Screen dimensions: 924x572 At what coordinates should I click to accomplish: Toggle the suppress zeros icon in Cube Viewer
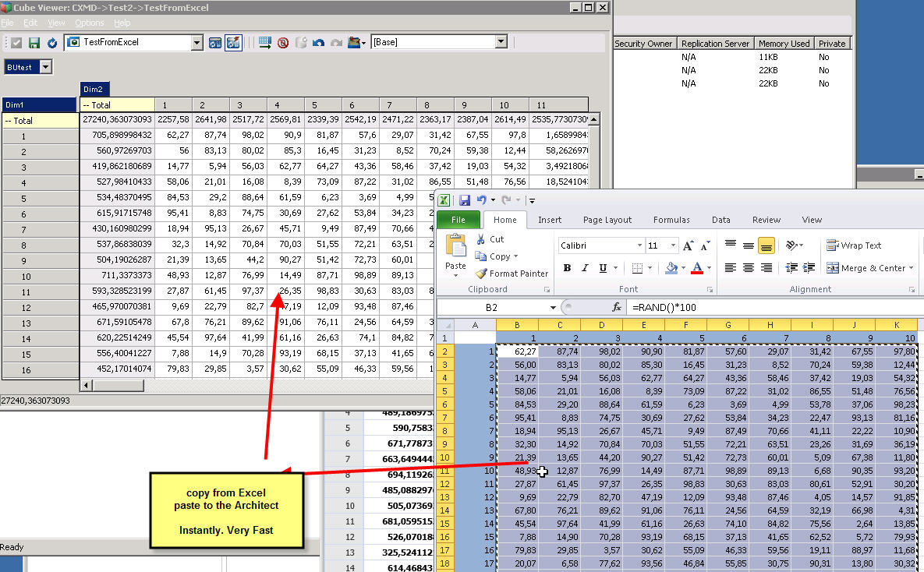tap(233, 42)
